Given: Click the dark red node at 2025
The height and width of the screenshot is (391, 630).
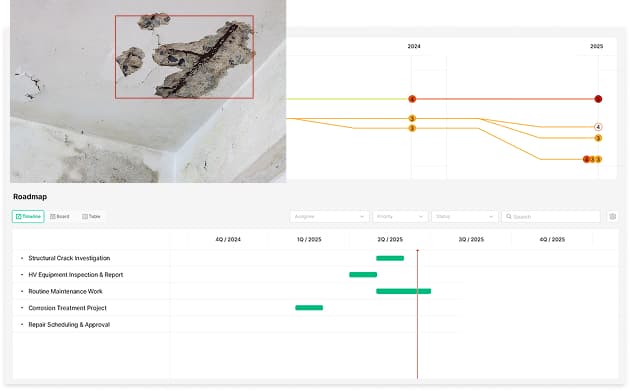Looking at the screenshot, I should point(598,99).
